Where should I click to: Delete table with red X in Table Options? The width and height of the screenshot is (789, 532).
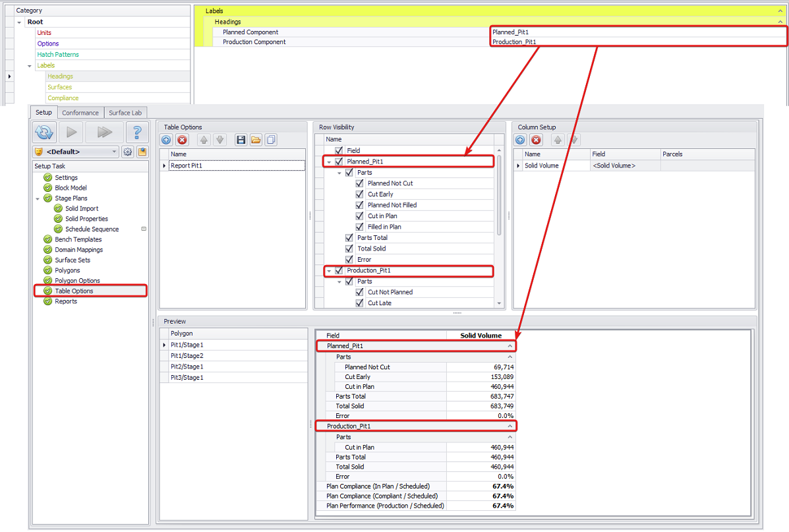182,140
